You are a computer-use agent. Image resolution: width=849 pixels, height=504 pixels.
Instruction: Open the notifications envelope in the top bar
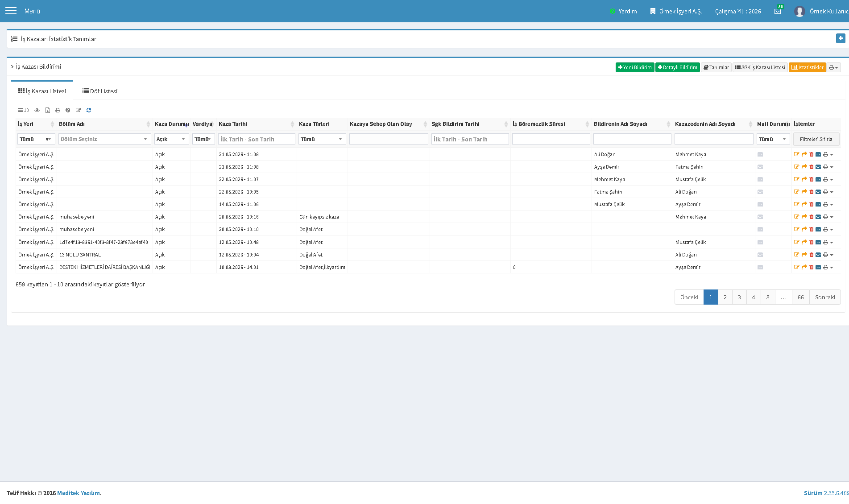778,11
